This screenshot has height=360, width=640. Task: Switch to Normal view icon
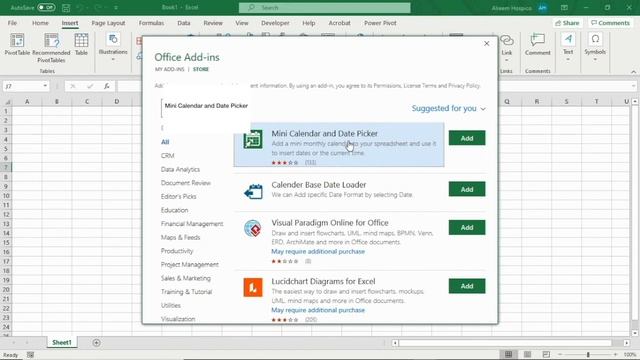(508, 354)
